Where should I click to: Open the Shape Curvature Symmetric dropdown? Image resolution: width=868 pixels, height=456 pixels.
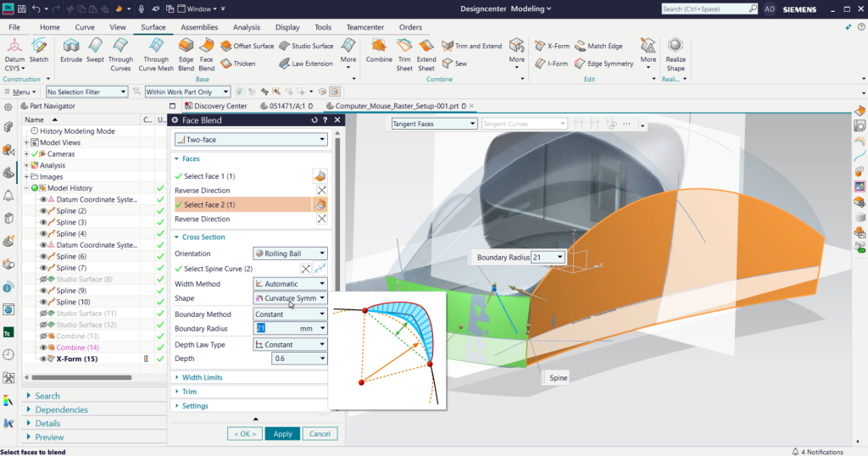[x=290, y=298]
